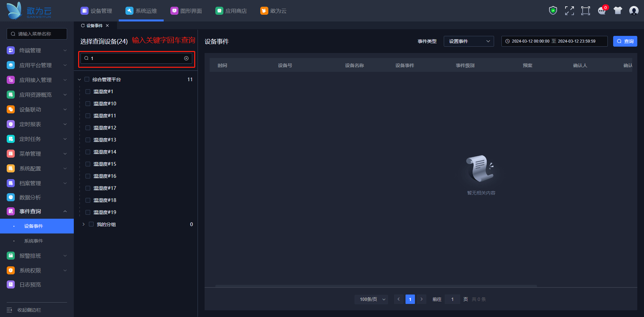Click the 设备联动 sidebar icon
Screen dimensions: 644x317
click(x=11, y=109)
